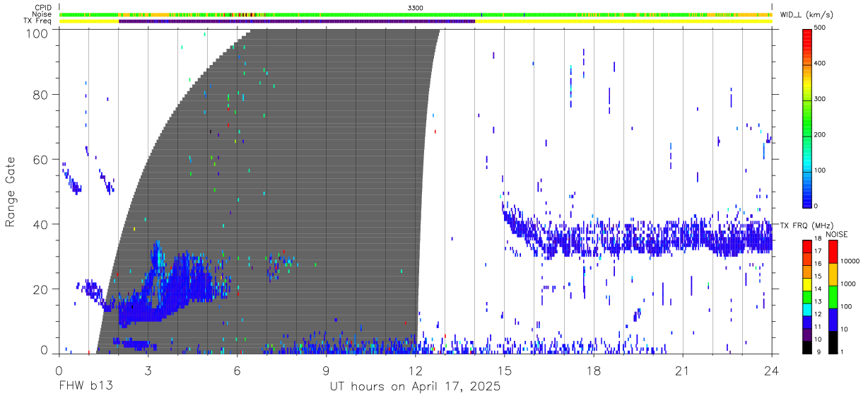The width and height of the screenshot is (868, 401).
Task: Click the x-axis tick label 21
Action: [x=683, y=372]
